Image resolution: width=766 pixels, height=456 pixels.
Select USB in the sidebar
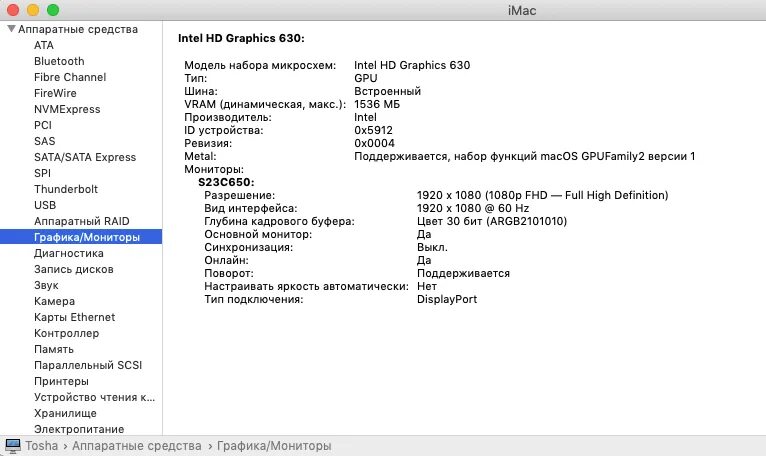[45, 205]
